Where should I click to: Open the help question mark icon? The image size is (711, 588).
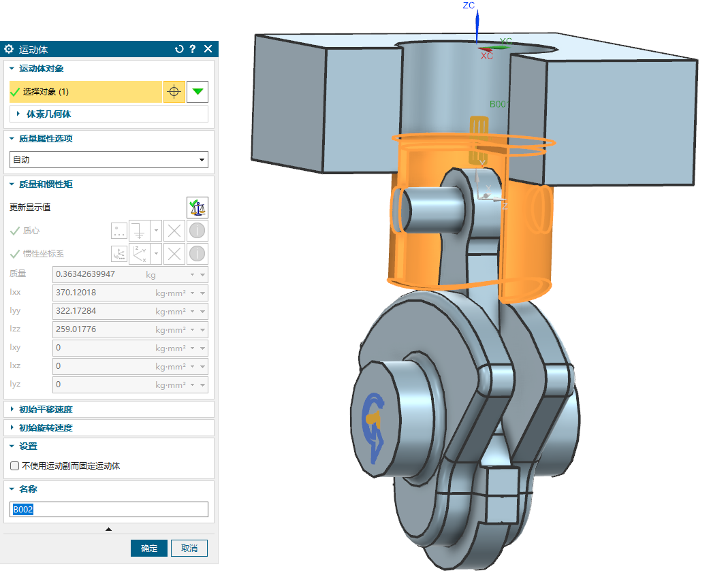(193, 49)
